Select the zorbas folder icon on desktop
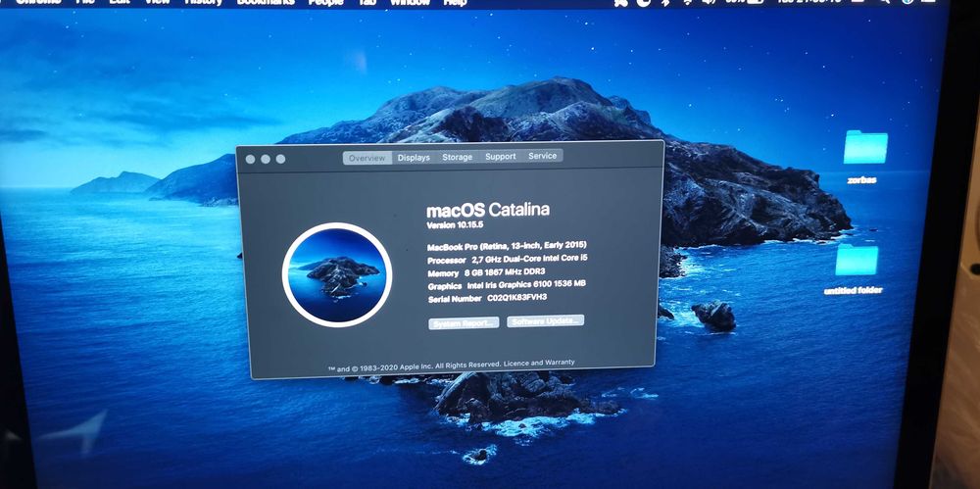Screen dimensions: 980x489 [865, 148]
